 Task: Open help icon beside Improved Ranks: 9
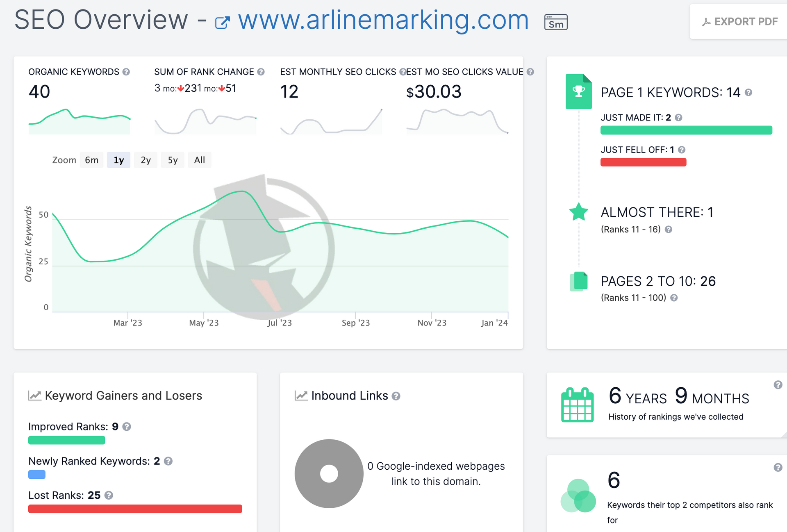click(x=127, y=427)
